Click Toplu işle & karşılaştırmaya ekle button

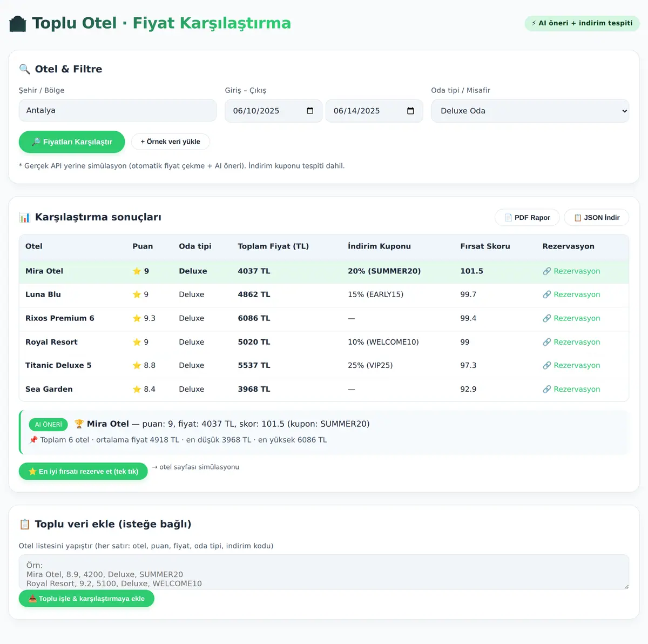click(86, 599)
